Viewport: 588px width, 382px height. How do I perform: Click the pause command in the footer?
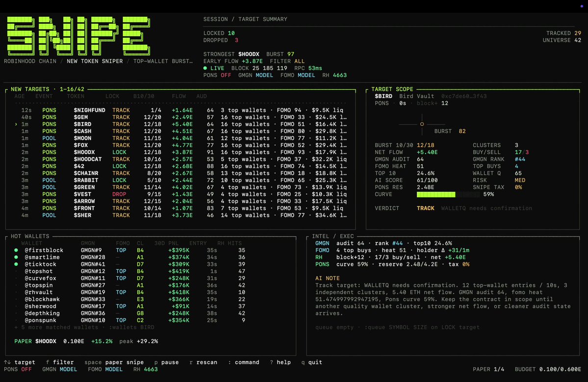point(167,362)
